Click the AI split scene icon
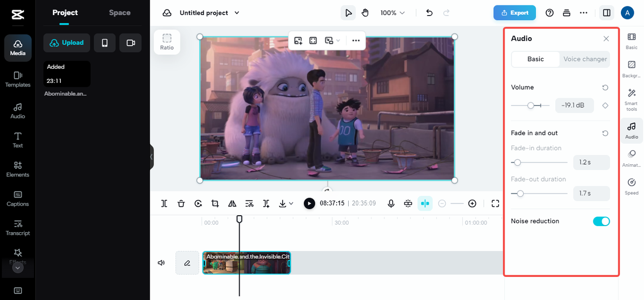The width and height of the screenshot is (644, 300). pos(266,204)
